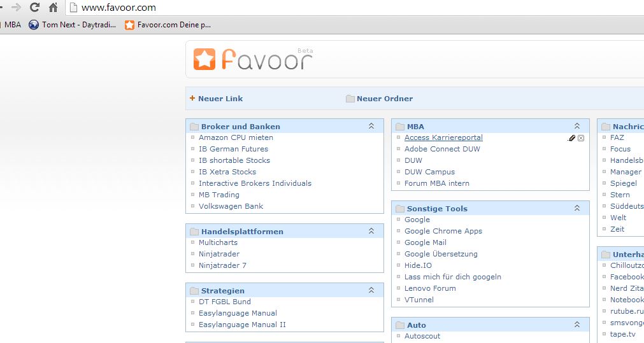Open the Stern news link
The width and height of the screenshot is (644, 343).
pos(620,195)
